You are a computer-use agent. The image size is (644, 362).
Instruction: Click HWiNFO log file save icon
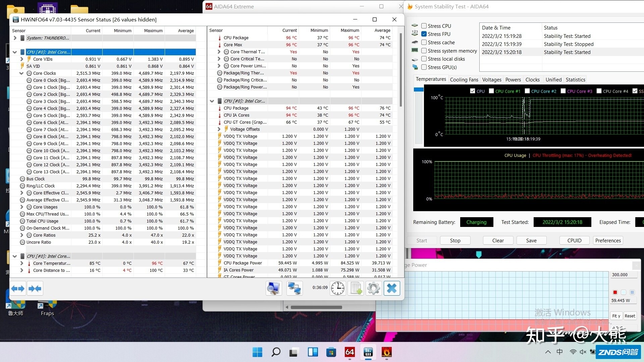click(x=356, y=288)
